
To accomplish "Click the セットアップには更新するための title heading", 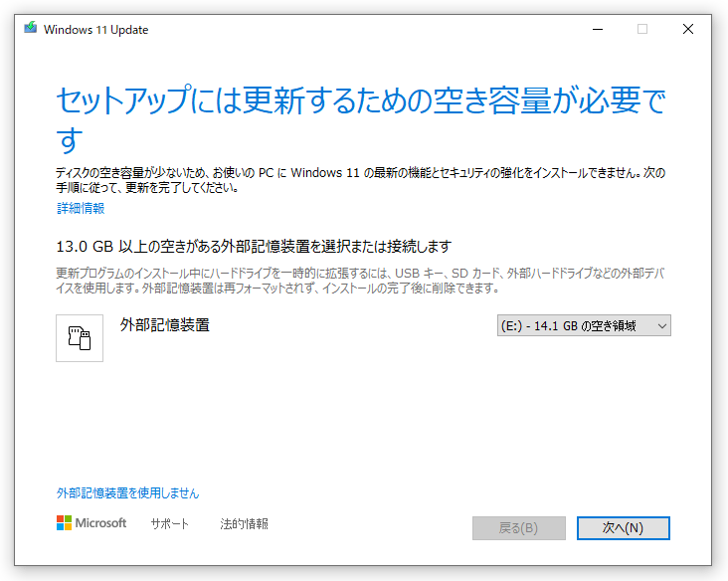I will (361, 119).
